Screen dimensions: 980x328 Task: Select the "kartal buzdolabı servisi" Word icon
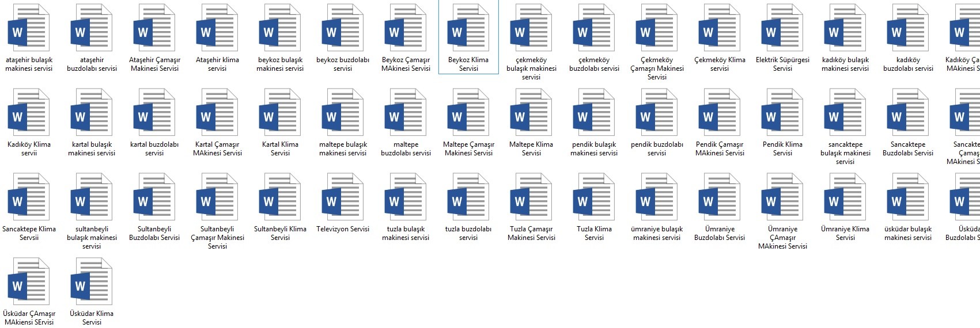point(154,112)
